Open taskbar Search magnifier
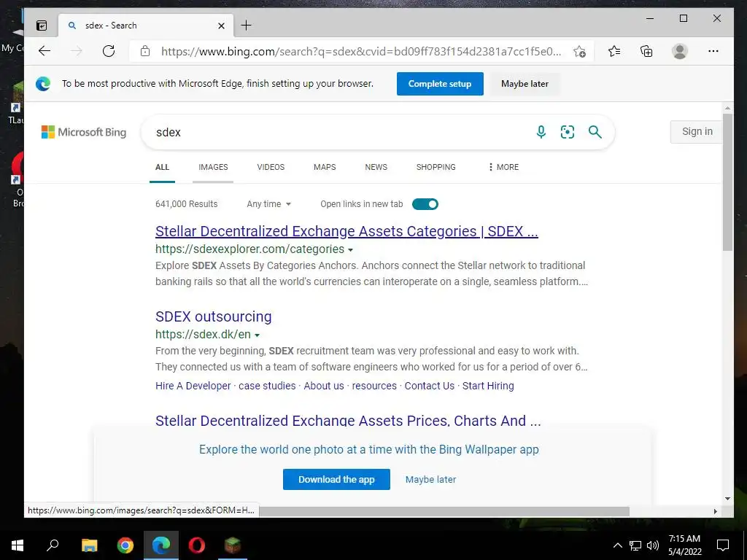The width and height of the screenshot is (747, 560). click(x=53, y=545)
